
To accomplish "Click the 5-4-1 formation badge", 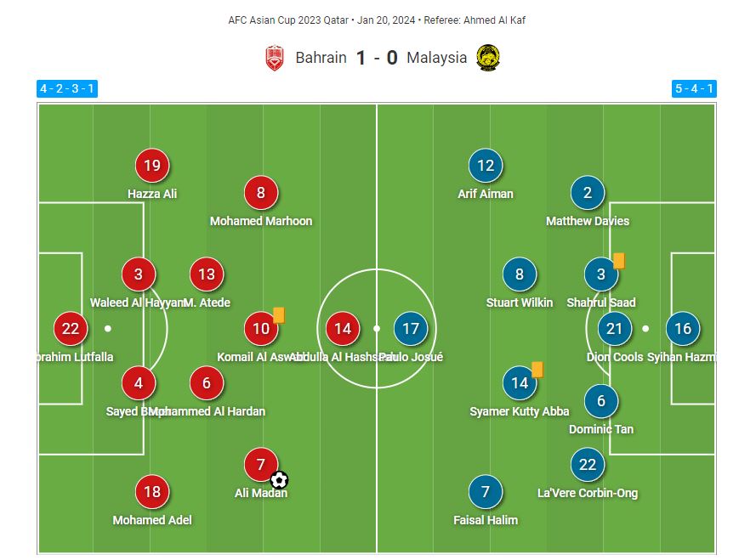I will (x=694, y=89).
